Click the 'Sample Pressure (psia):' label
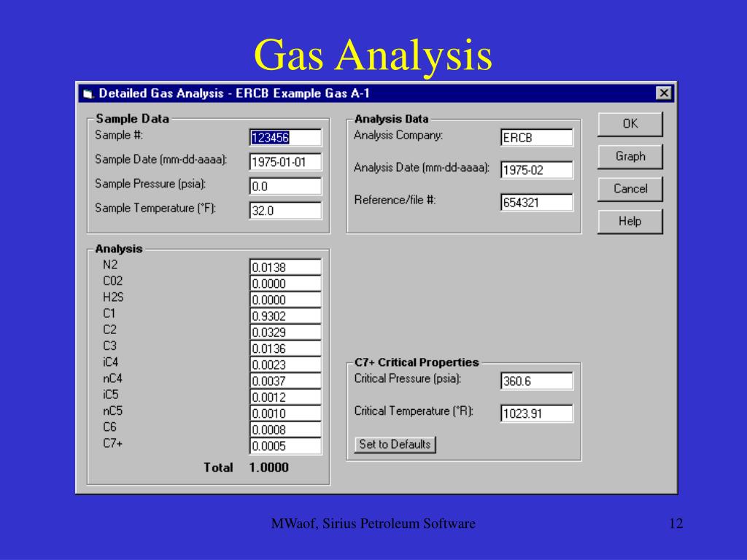The width and height of the screenshot is (747, 560). pyautogui.click(x=150, y=184)
